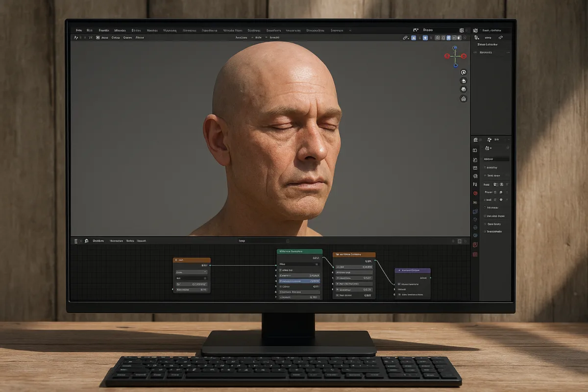
Task: Open the red circular tab in properties column
Action: click(475, 193)
